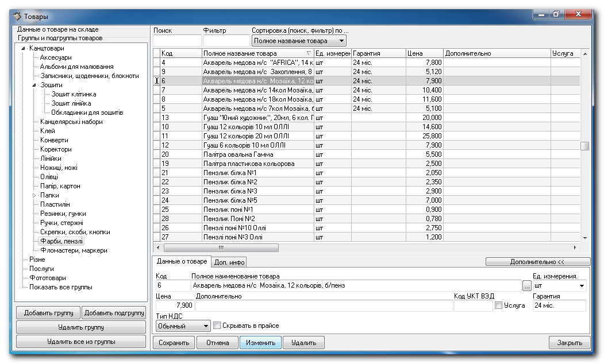Select Обкладинки для зошитів tree item
Screen dimensions: 604x364
pos(87,113)
